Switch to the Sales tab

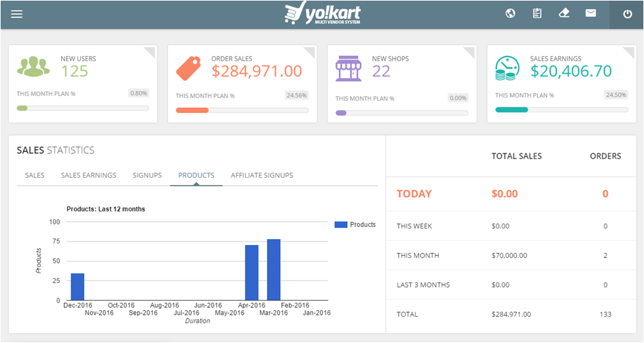click(34, 175)
